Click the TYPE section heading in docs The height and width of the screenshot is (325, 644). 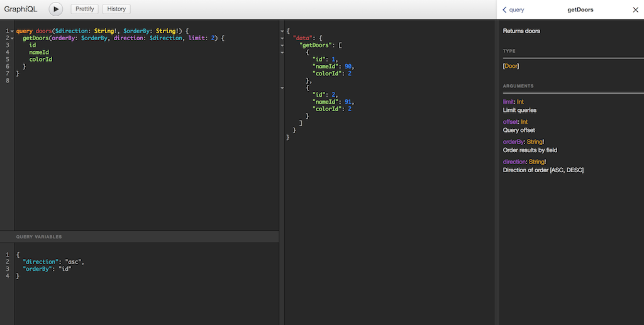(509, 52)
